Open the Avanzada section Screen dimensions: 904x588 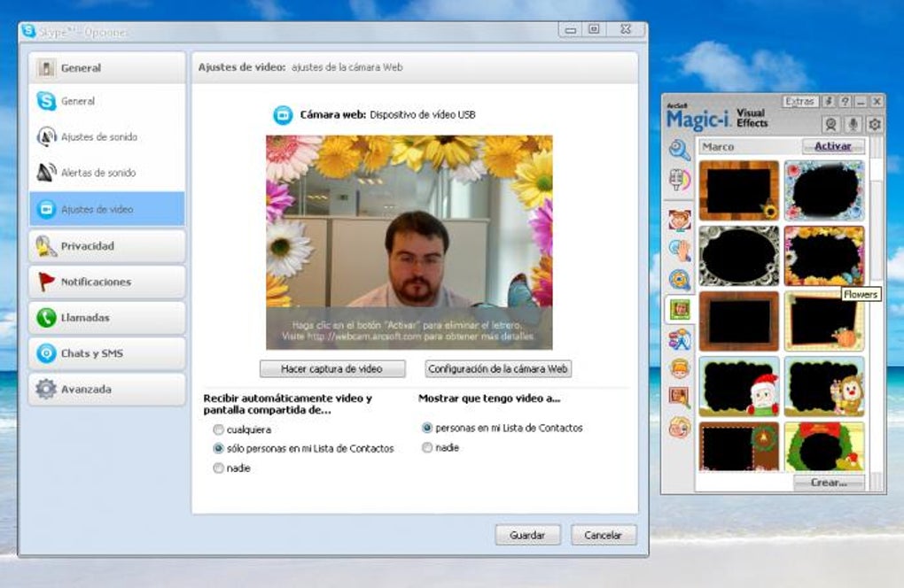(x=107, y=390)
